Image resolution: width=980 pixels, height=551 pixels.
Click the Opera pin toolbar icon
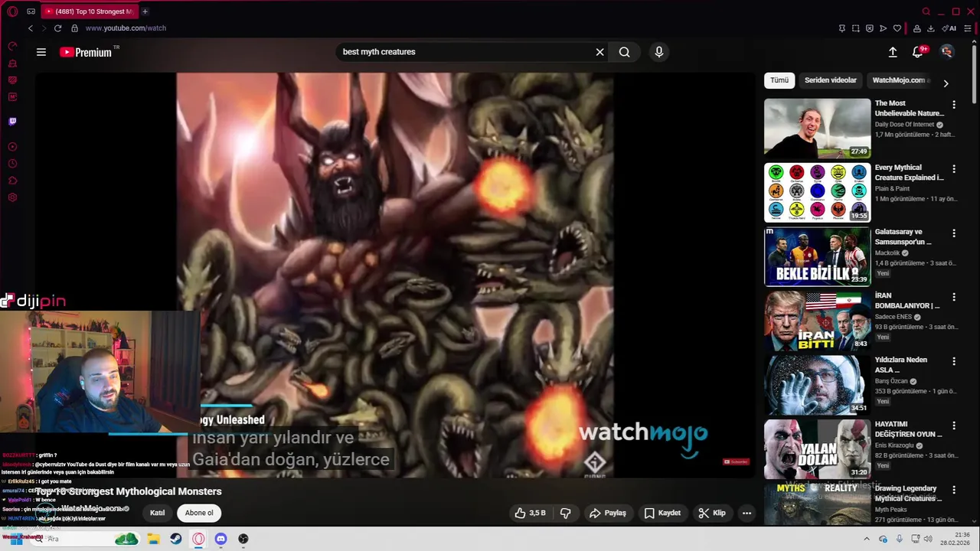tap(842, 28)
